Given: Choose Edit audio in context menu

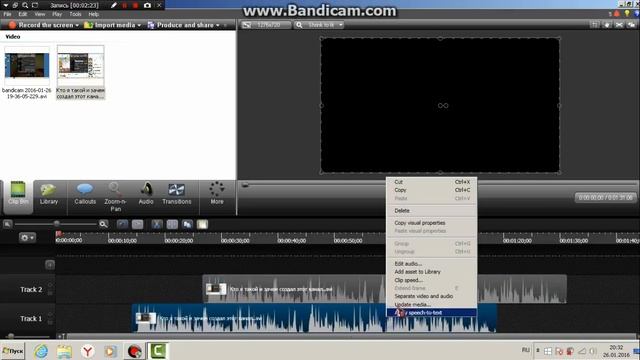Looking at the screenshot, I should pos(431,264).
